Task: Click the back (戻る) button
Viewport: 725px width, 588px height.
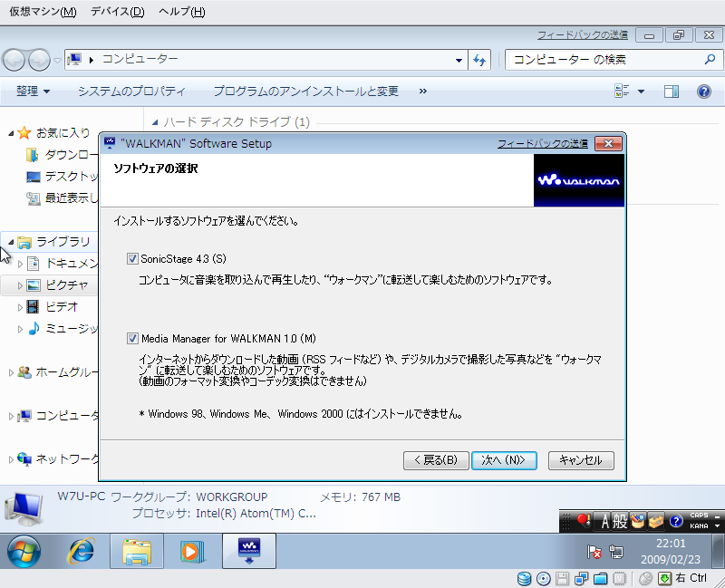Action: point(436,460)
